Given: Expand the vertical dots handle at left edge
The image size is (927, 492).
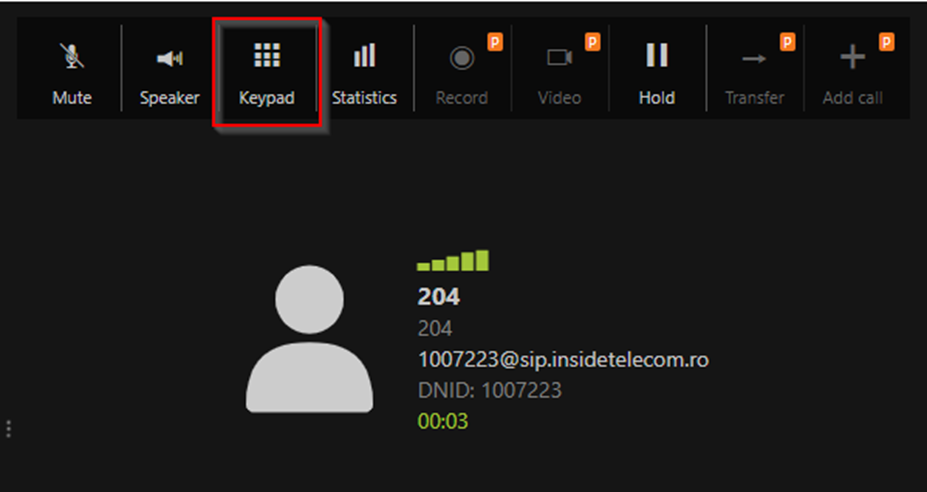Looking at the screenshot, I should 8,429.
